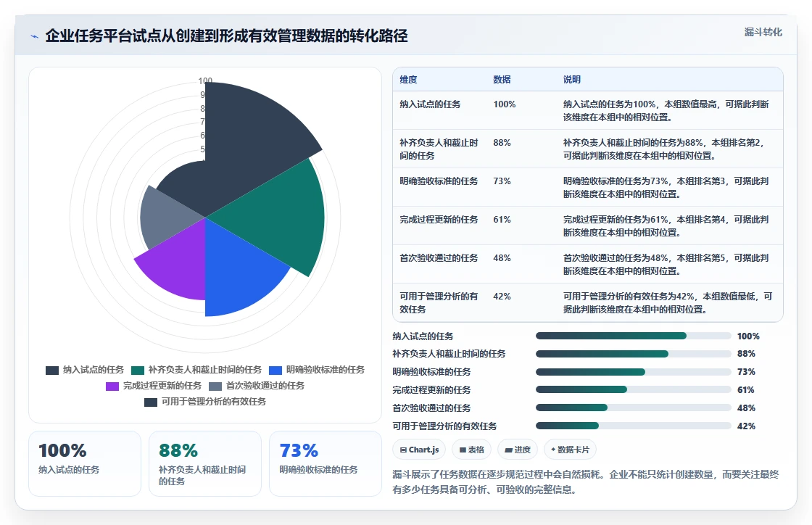Click table cell 纳入试点的任务
Screen dimensions: 812x525
pos(430,104)
